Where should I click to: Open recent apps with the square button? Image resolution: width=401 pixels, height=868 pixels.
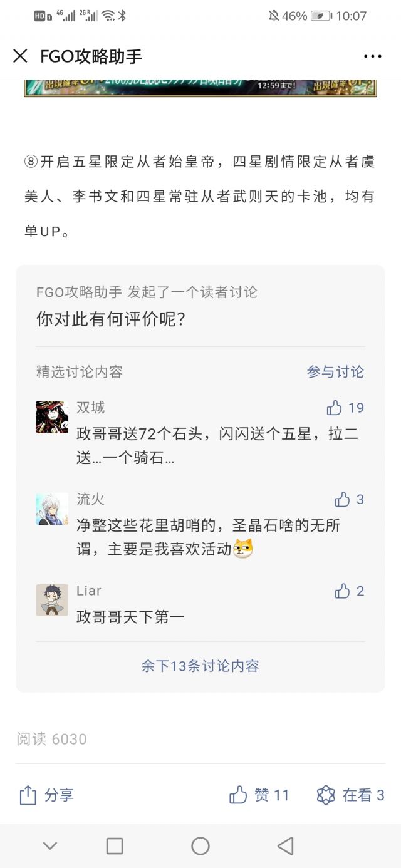click(x=115, y=846)
